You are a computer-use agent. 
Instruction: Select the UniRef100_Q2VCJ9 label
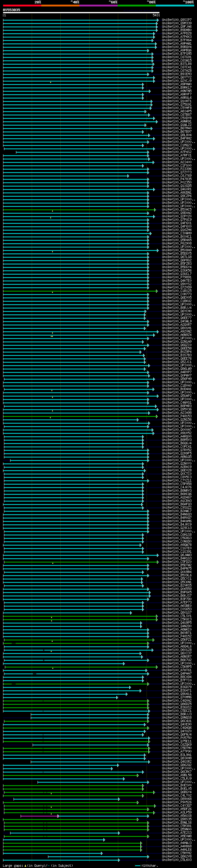pos(177,81)
